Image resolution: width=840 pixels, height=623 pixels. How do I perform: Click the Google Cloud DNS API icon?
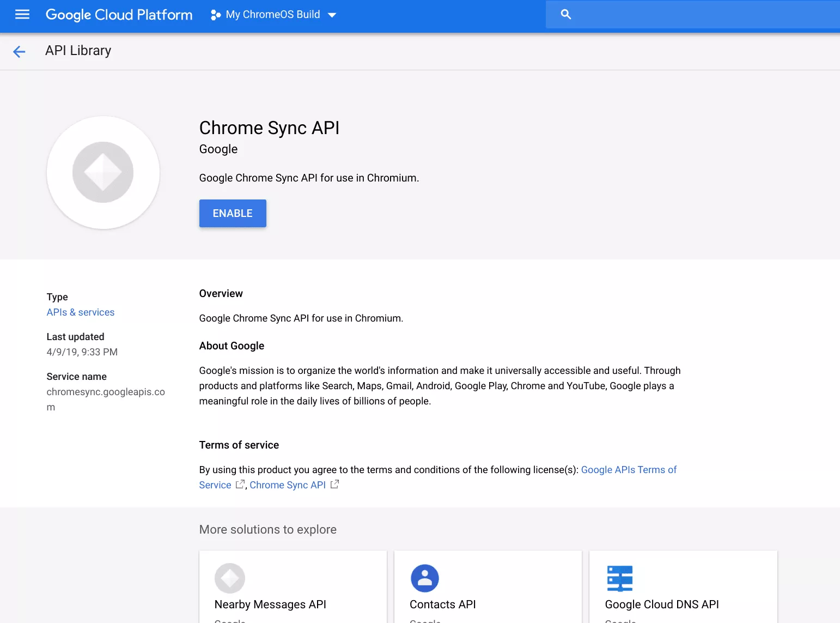[620, 578]
